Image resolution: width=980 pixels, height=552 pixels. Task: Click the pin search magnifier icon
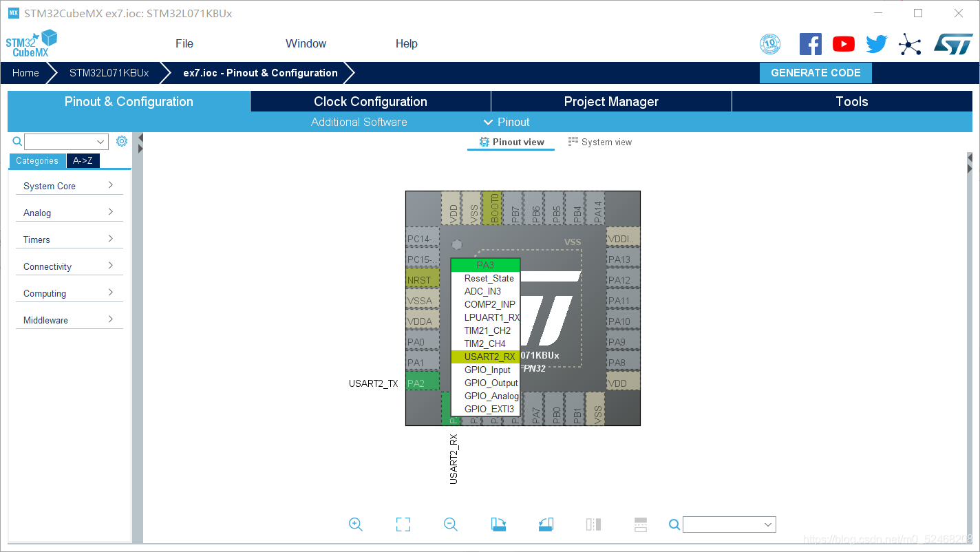pyautogui.click(x=674, y=524)
